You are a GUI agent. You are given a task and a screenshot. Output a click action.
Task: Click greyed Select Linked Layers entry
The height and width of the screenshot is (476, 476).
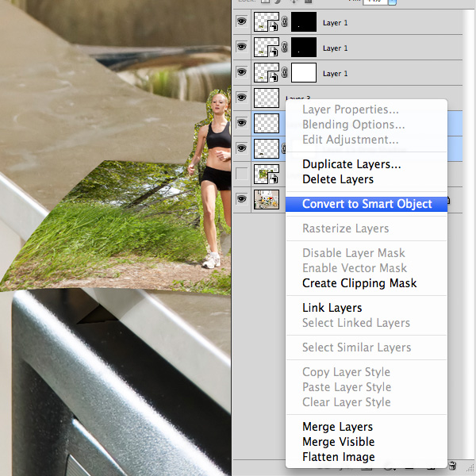pos(356,323)
